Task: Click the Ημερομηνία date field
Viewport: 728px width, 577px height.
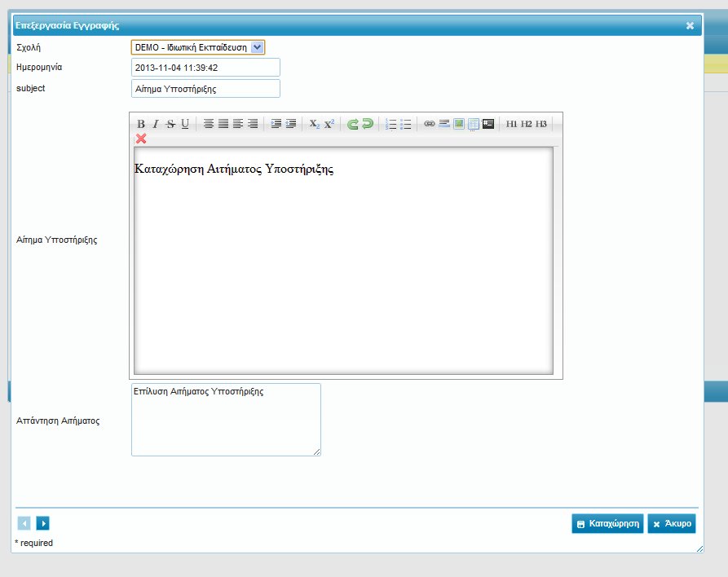Action: tap(205, 68)
